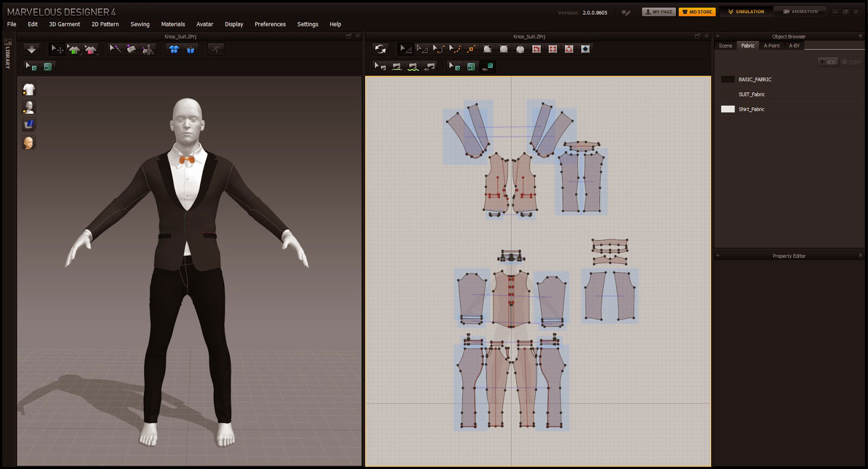
Task: Toggle garment display shirt icon in 3D view
Action: point(29,89)
